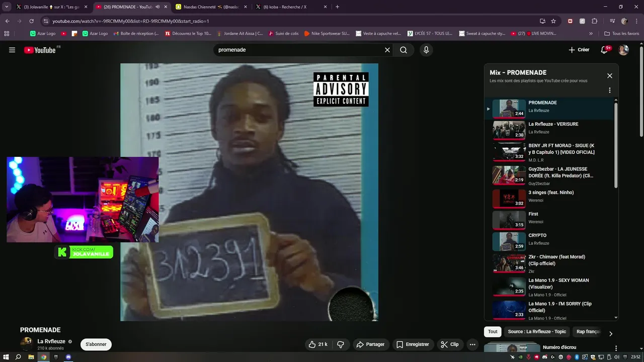Open the Tous les favoris folder
Viewport: 644px width, 362px height.
pos(621,34)
